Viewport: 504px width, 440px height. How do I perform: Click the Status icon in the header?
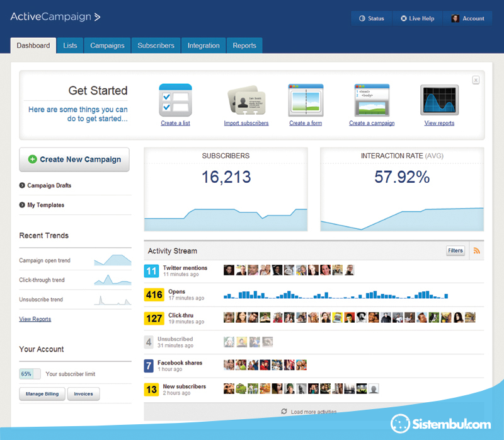tap(362, 18)
